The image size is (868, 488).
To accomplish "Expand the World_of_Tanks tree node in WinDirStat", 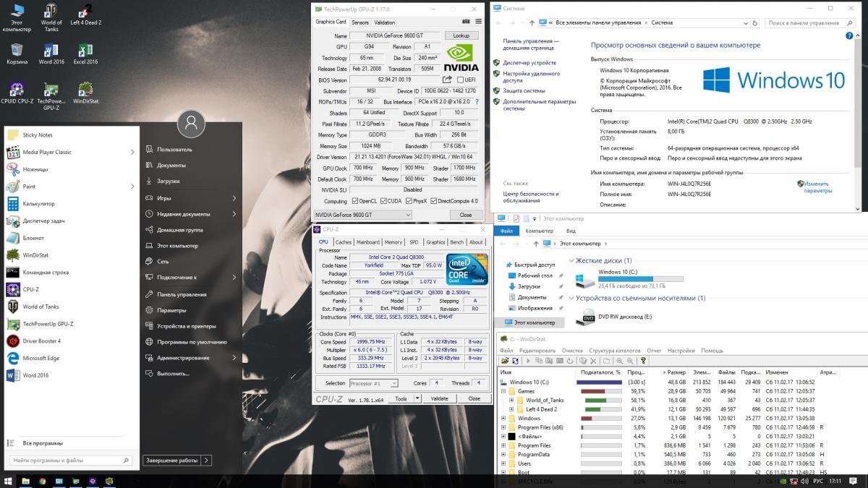I will click(x=511, y=400).
